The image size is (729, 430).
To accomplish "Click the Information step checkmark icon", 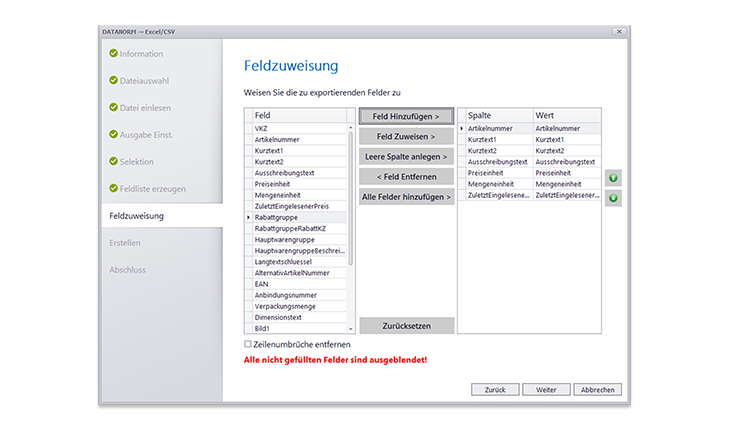I will [x=113, y=53].
